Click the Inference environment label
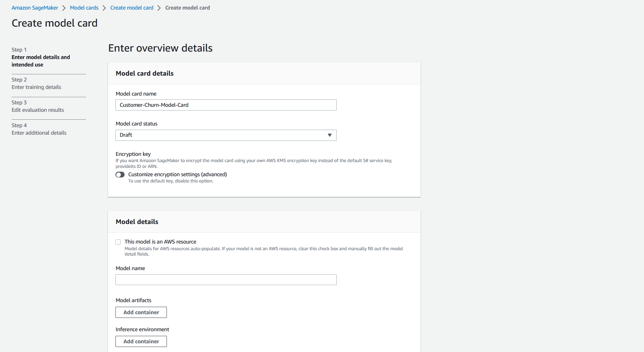Image resolution: width=644 pixels, height=352 pixels. coord(142,330)
